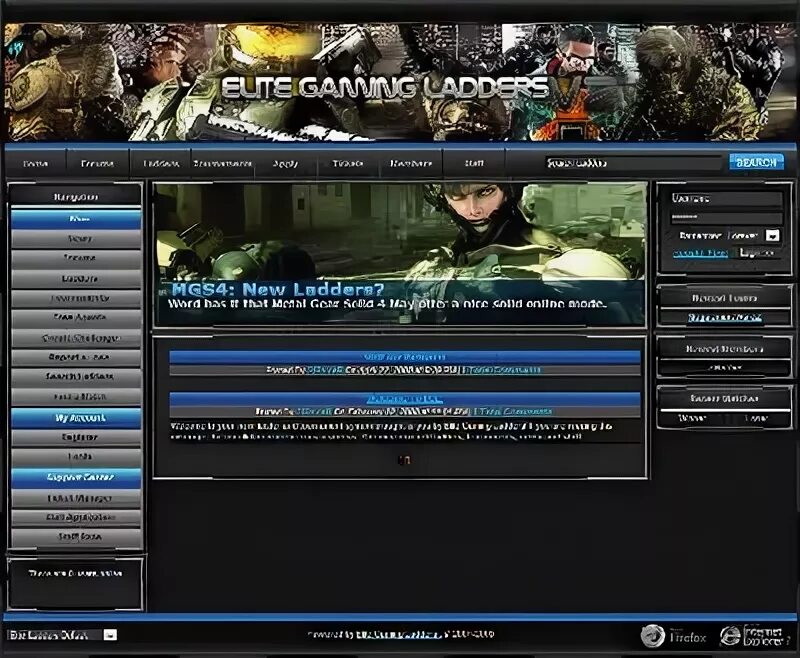This screenshot has width=800, height=658.
Task: Open the Remember duration dropdown arrow
Action: tap(772, 236)
